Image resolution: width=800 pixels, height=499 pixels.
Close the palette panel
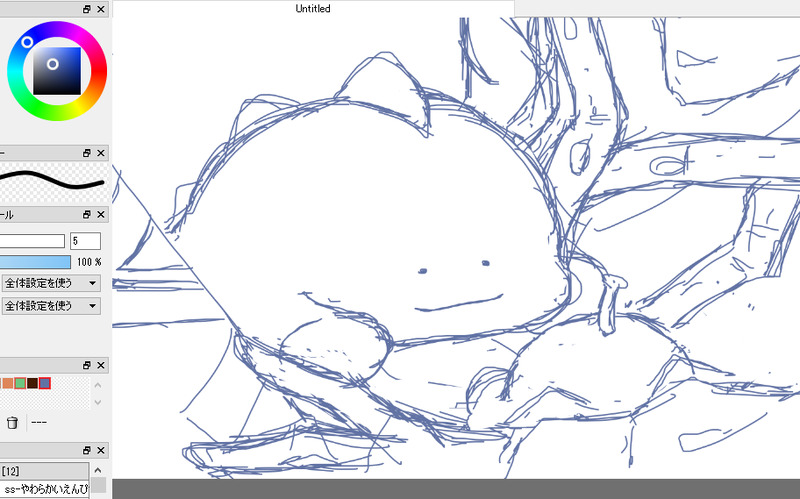[101, 365]
